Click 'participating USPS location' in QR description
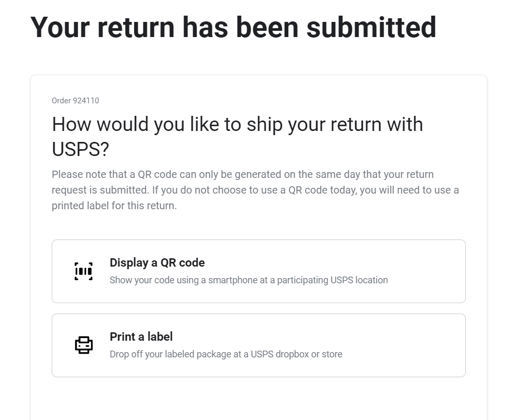 332,280
